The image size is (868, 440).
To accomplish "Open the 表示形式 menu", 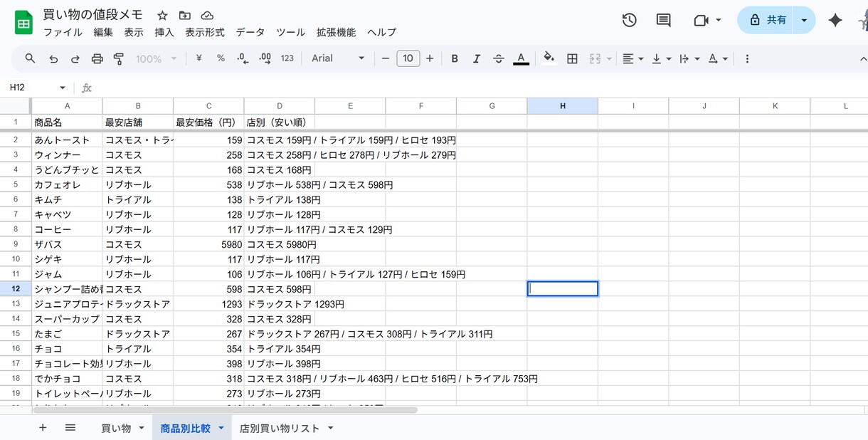I will [205, 32].
